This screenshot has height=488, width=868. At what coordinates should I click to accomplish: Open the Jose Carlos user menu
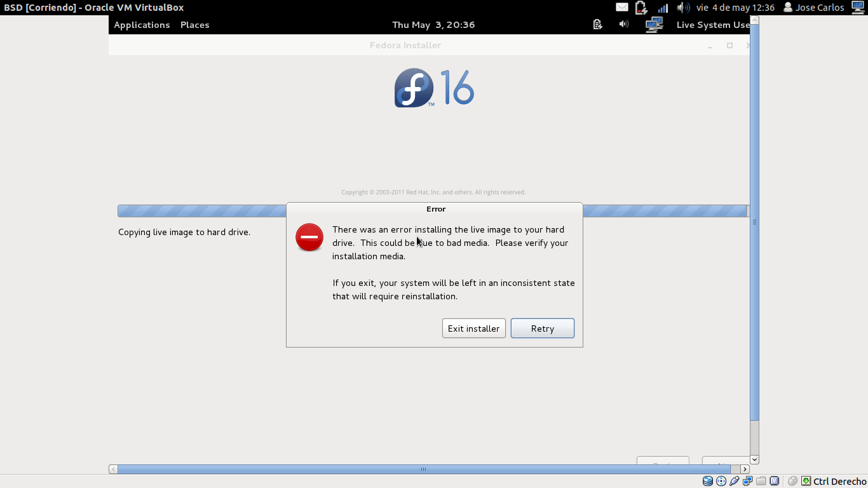click(814, 8)
